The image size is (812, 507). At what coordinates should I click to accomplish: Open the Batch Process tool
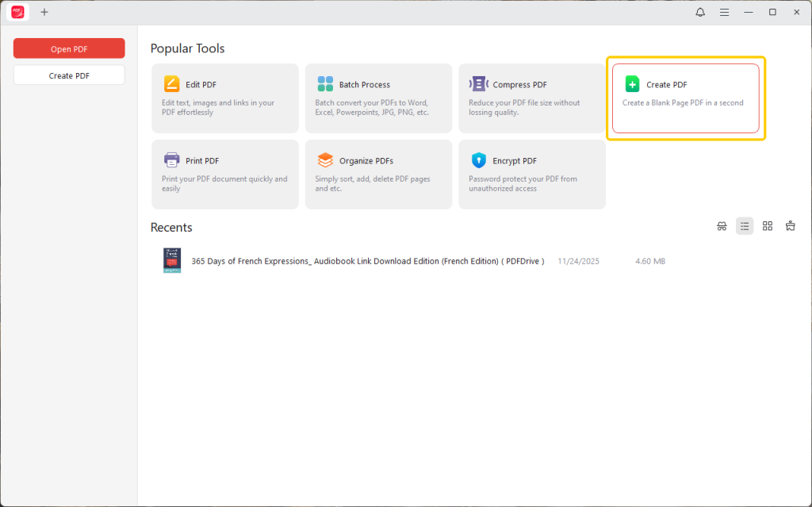point(378,98)
